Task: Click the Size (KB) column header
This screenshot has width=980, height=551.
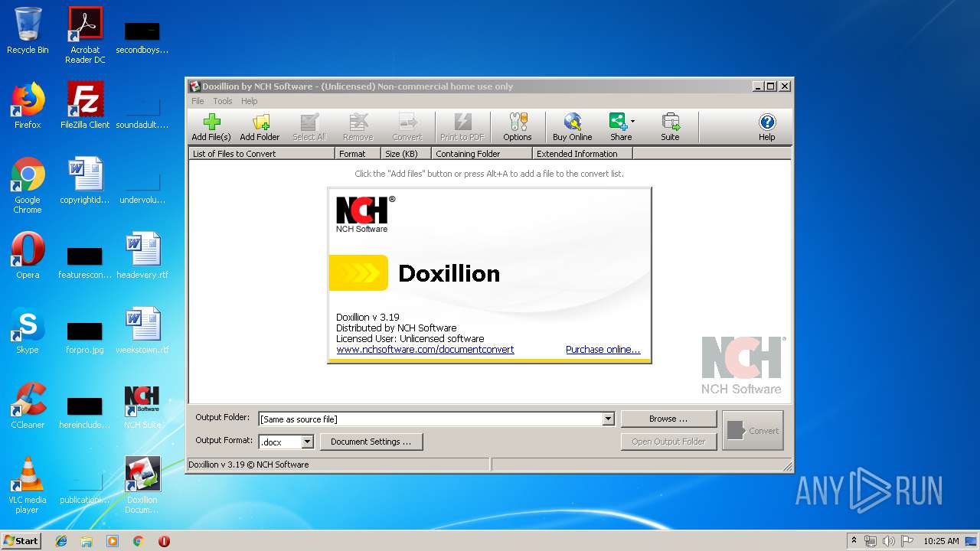Action: point(407,154)
